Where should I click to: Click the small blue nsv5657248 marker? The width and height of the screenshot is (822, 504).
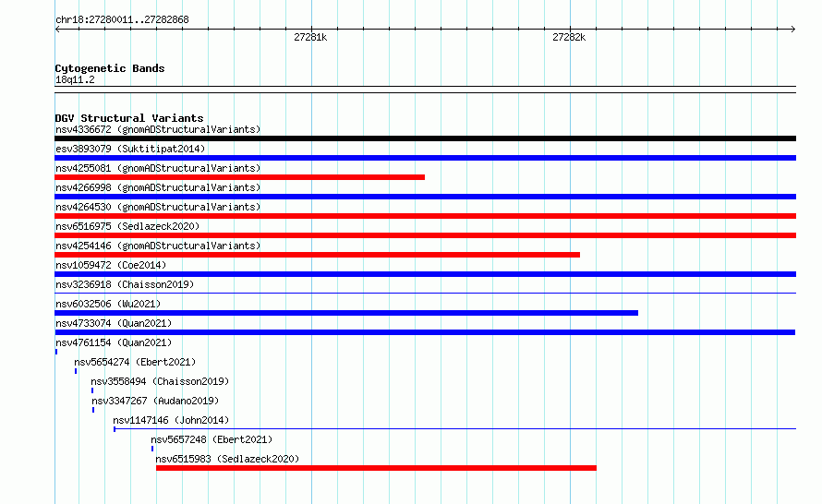pyautogui.click(x=152, y=449)
